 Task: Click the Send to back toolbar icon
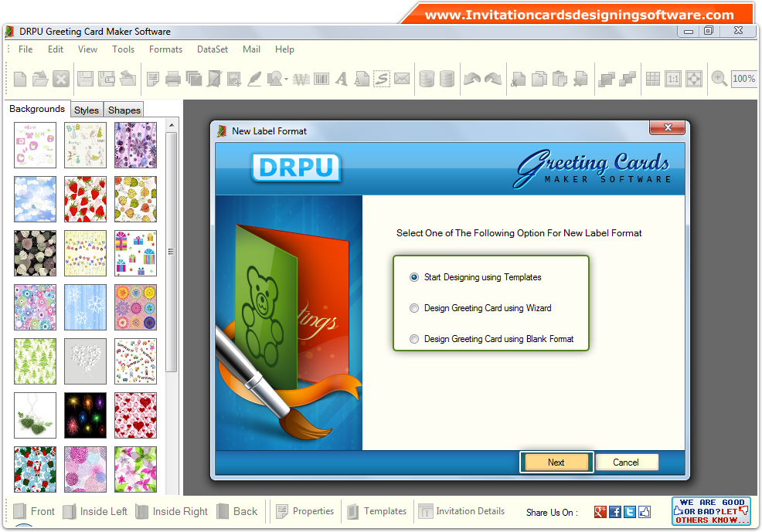628,79
